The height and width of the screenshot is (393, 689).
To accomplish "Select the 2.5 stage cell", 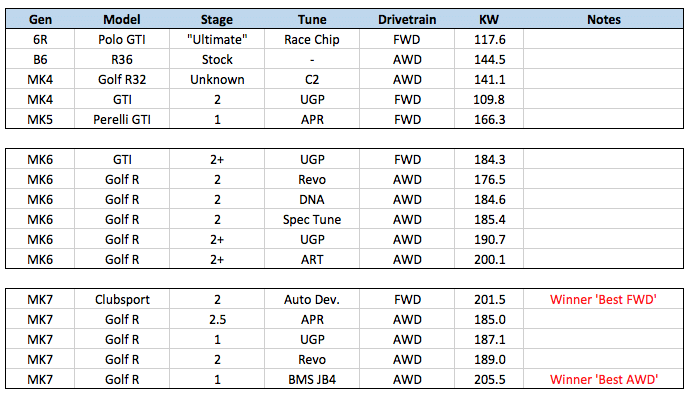I will click(x=217, y=320).
